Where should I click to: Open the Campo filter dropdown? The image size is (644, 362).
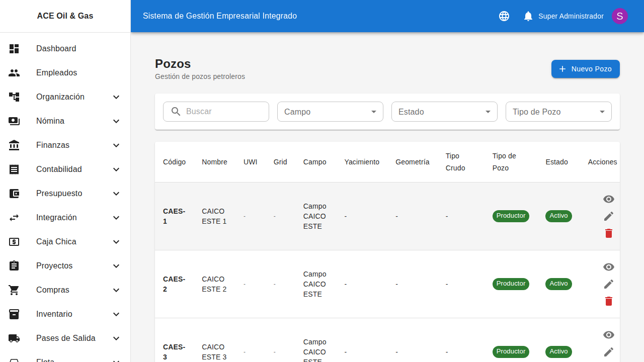(x=330, y=112)
